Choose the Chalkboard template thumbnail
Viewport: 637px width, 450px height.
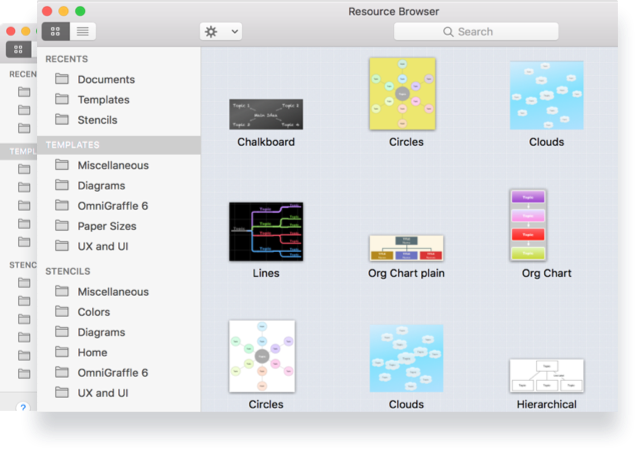pos(266,115)
